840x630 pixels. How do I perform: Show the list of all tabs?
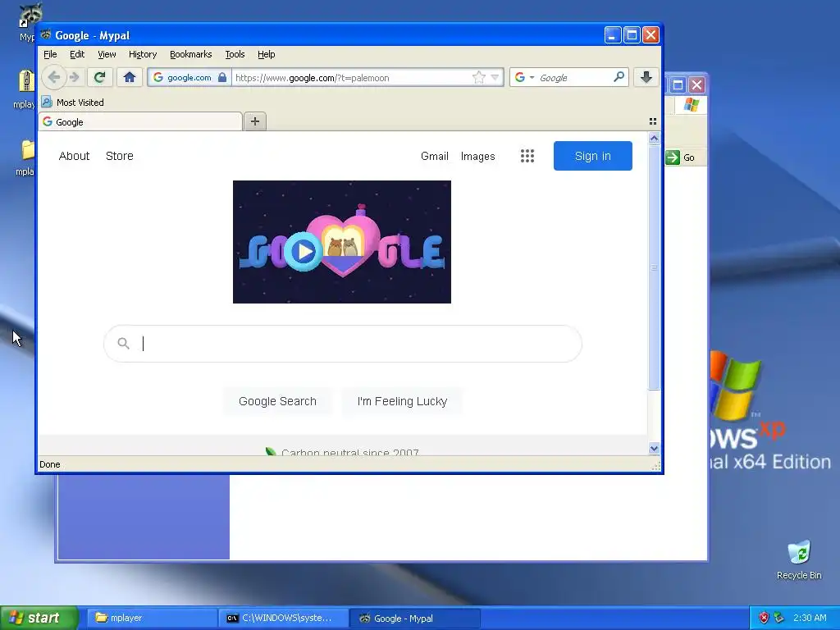tap(652, 121)
